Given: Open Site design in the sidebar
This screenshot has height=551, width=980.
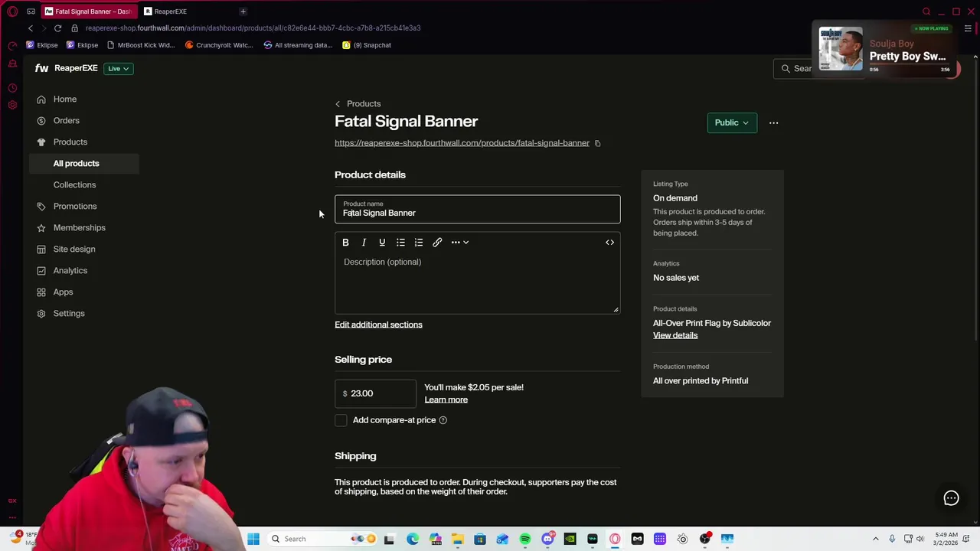Looking at the screenshot, I should (x=74, y=249).
